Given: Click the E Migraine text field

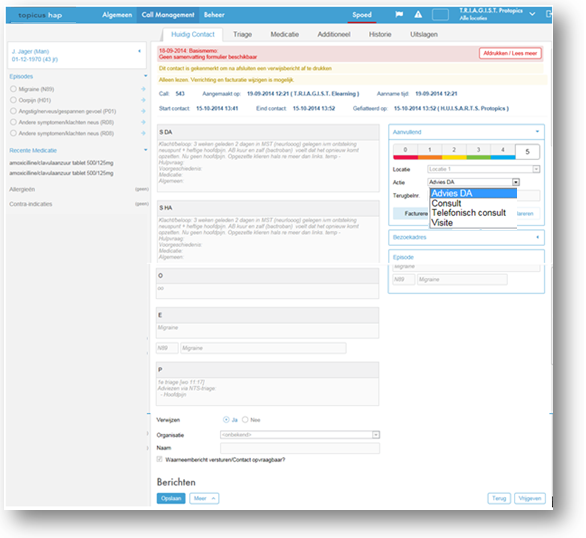Looking at the screenshot, I should pos(267,331).
